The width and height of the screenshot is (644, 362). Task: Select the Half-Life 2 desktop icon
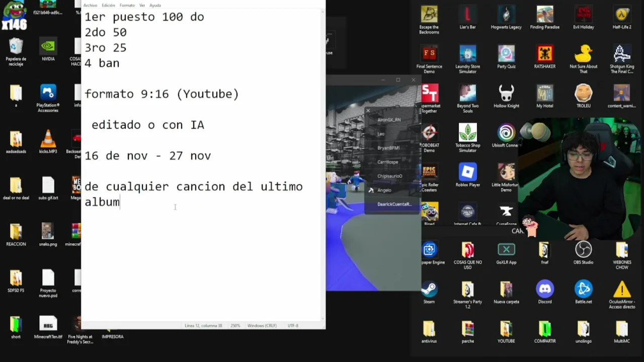tap(622, 18)
